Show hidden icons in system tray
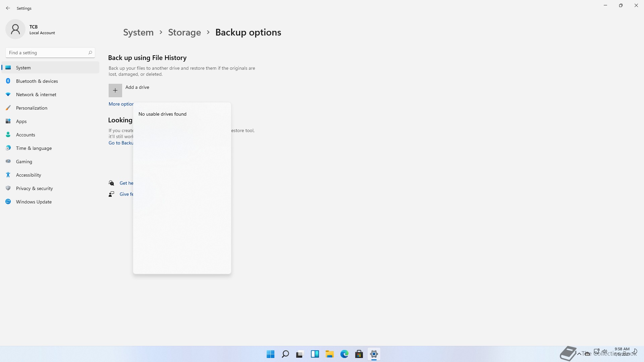Image resolution: width=644 pixels, height=362 pixels. coord(579,354)
